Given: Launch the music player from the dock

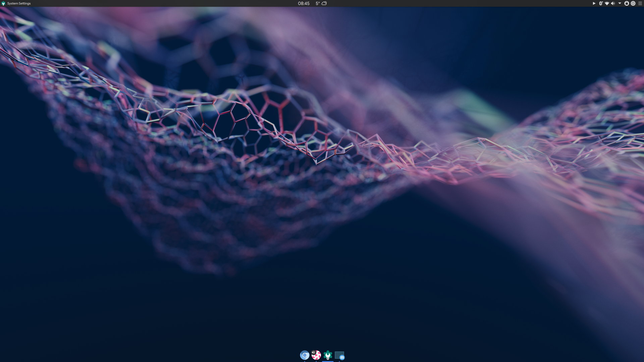Looking at the screenshot, I should [x=316, y=355].
